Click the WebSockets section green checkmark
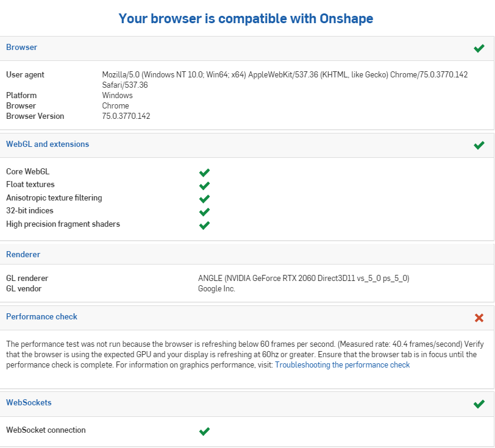Viewport: 495px width, 448px height. [x=479, y=404]
